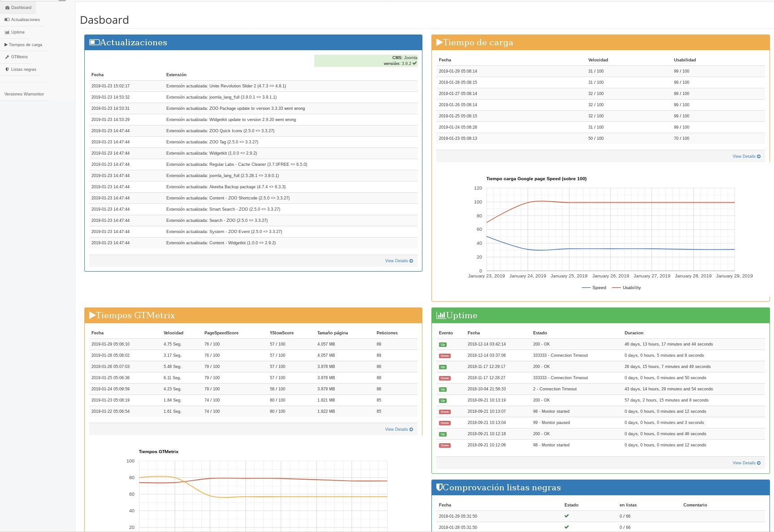Viewport: 774px width, 532px height.
Task: Click the Dashboard gauge icon in sidebar
Action: pyautogui.click(x=7, y=8)
